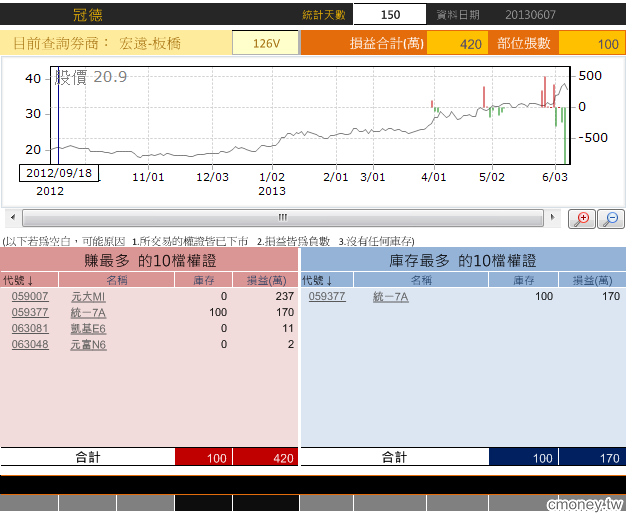Click the 126V field beside broker name
The width and height of the screenshot is (628, 515).
tap(265, 44)
